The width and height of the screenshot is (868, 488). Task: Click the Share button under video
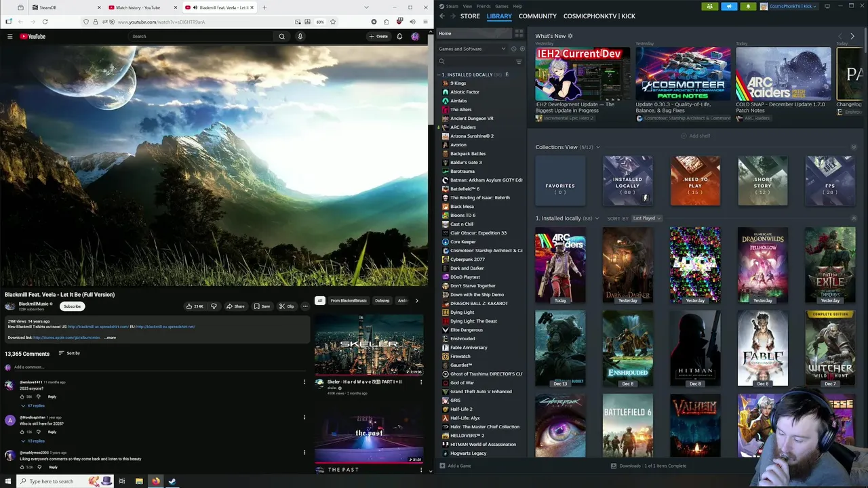click(x=235, y=306)
